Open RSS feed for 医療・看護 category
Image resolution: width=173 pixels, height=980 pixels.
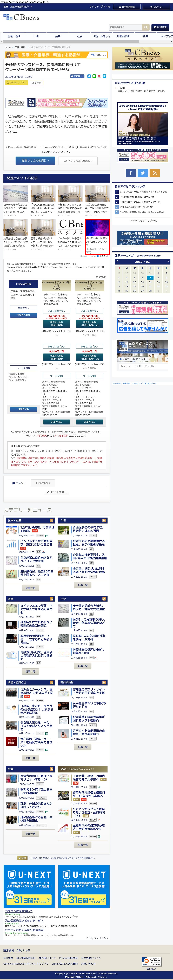[x=51, y=520]
